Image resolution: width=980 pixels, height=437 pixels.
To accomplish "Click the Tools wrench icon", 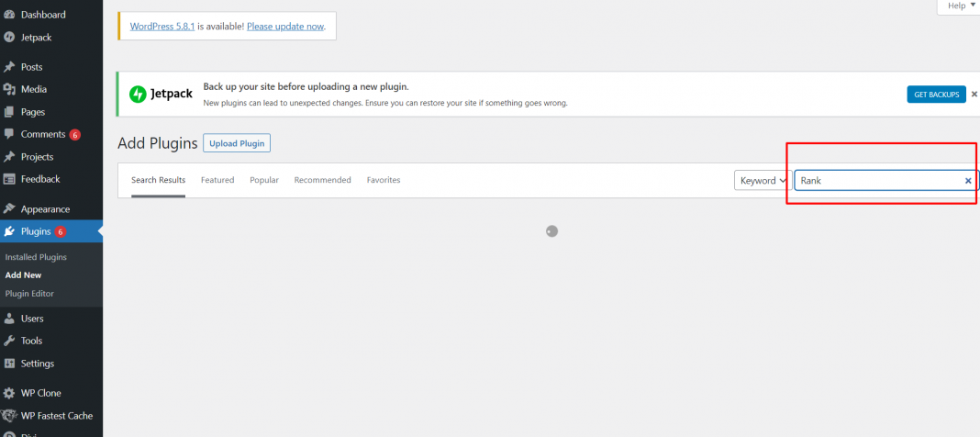I will tap(9, 341).
